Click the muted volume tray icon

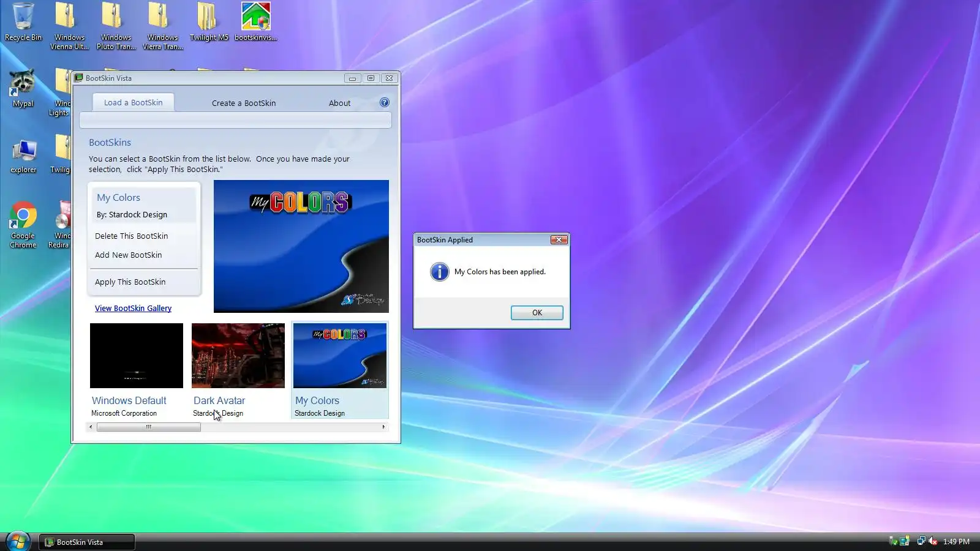(933, 541)
